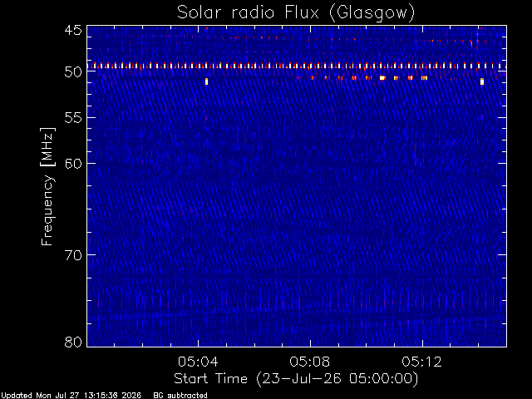Click the 'Frequency [MHz]' vertical axis title
This screenshot has width=532, height=399.
coord(47,186)
